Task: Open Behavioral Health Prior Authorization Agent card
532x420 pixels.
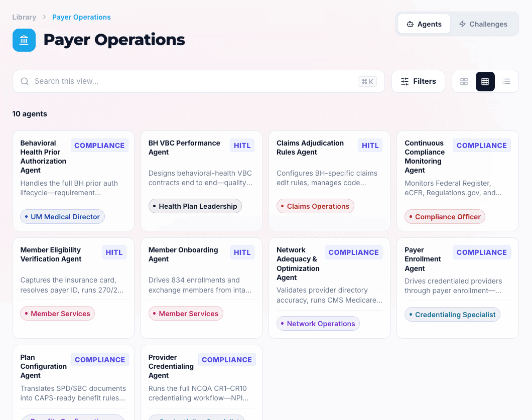Action: 74,181
